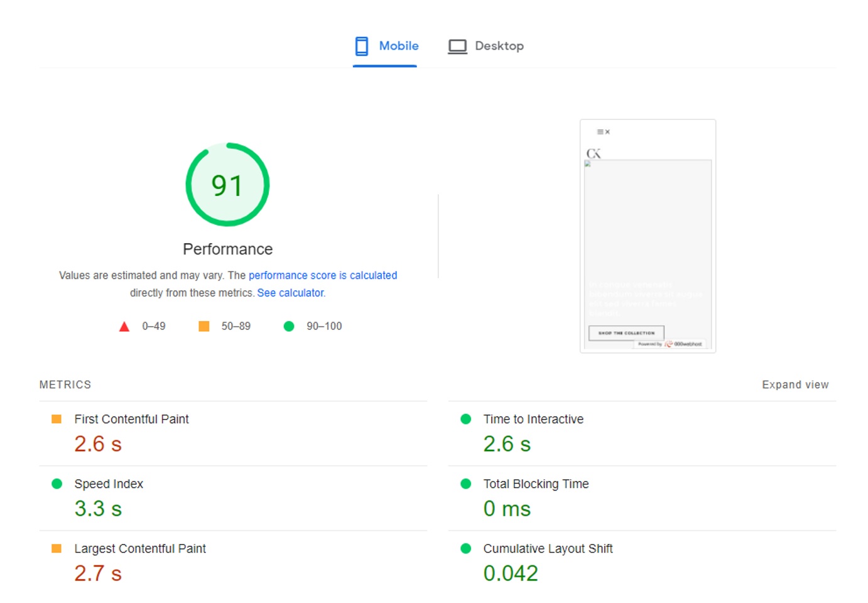Click the 50–89 legend range text
The width and height of the screenshot is (868, 603).
click(x=236, y=326)
